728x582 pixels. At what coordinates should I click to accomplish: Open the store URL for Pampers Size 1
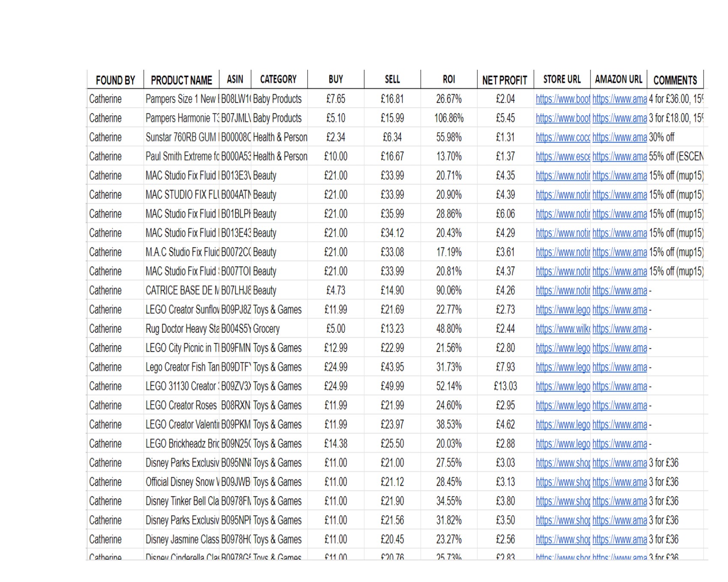coord(563,99)
